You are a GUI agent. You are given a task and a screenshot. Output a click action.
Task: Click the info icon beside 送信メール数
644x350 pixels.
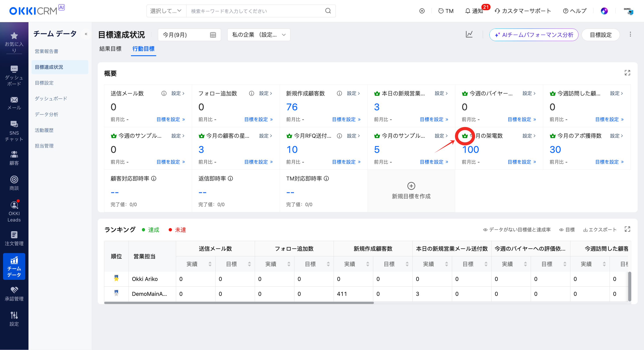164,93
